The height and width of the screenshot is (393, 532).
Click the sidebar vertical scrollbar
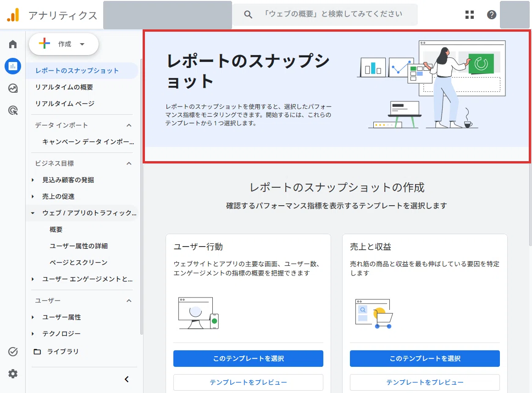[141, 197]
